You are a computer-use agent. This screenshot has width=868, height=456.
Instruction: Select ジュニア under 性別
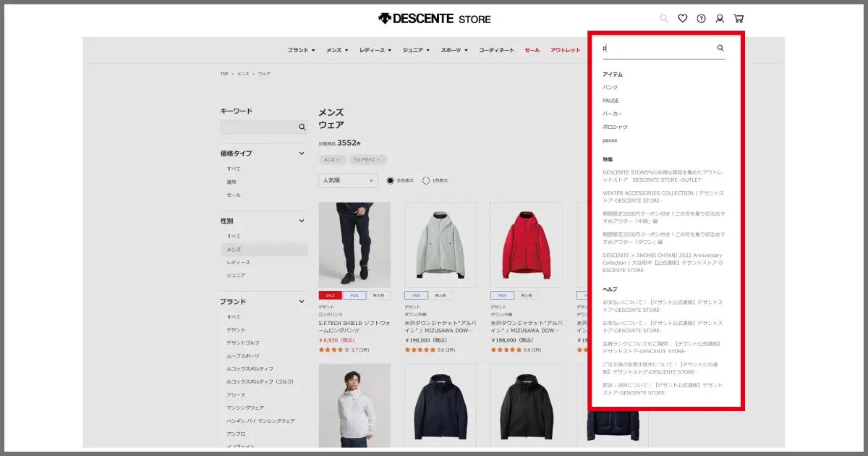(x=236, y=275)
